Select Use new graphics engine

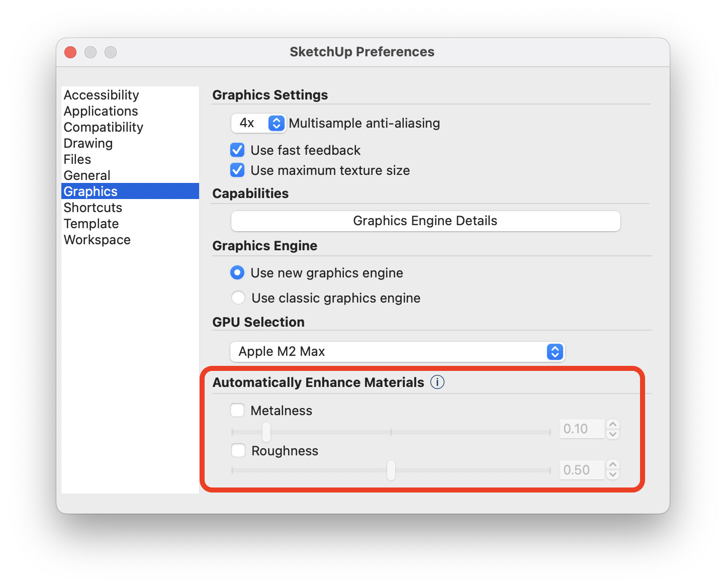(237, 273)
